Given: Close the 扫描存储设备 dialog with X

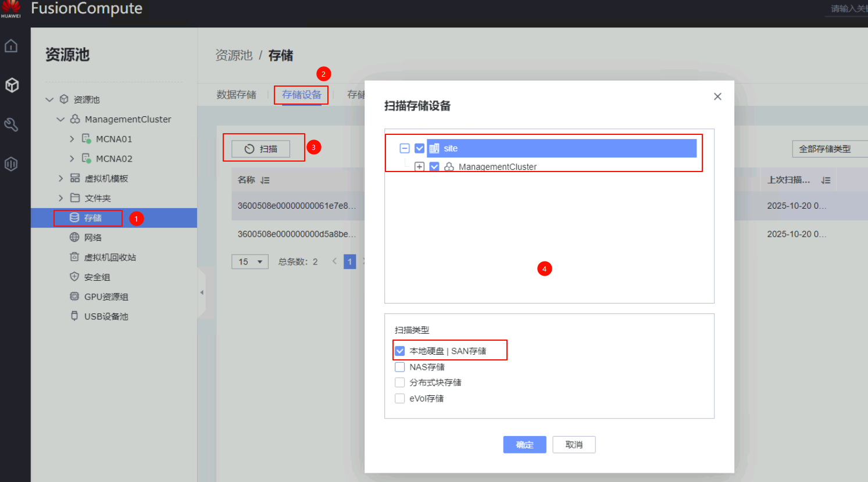Looking at the screenshot, I should (x=717, y=97).
